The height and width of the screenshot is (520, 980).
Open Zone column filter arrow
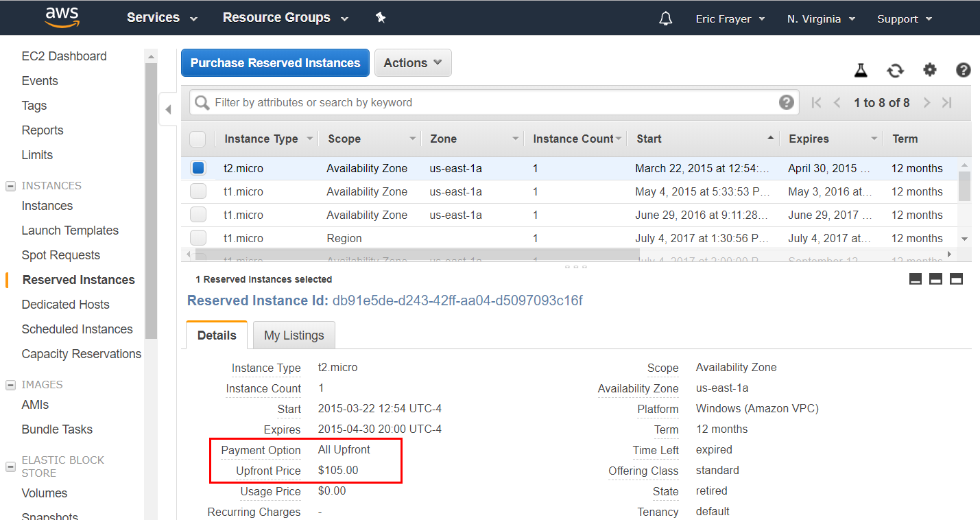coord(515,139)
